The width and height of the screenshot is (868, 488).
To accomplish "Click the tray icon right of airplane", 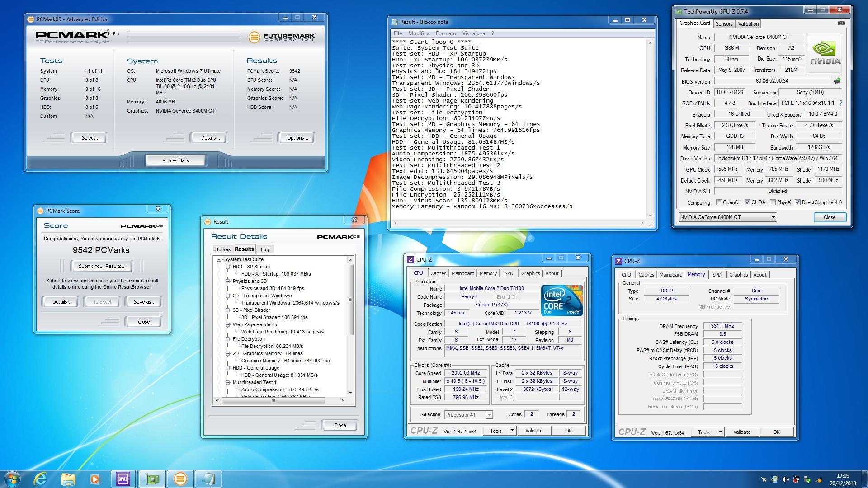I will click(775, 479).
